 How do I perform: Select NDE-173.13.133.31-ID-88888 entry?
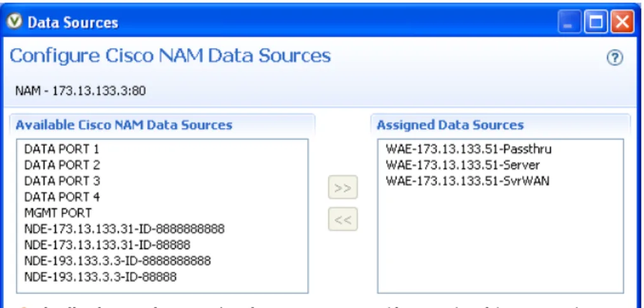[107, 245]
